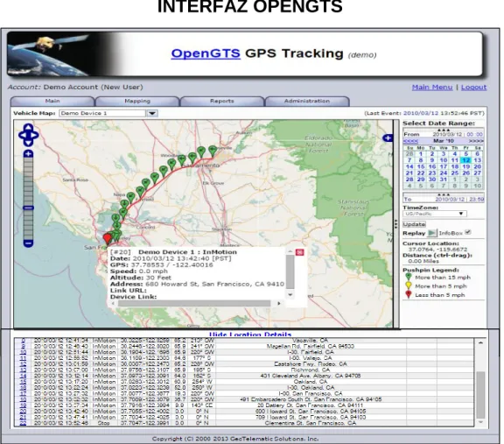The height and width of the screenshot is (444, 504).
Task: Click the red pushpin on San Francisco
Action: pyautogui.click(x=107, y=239)
